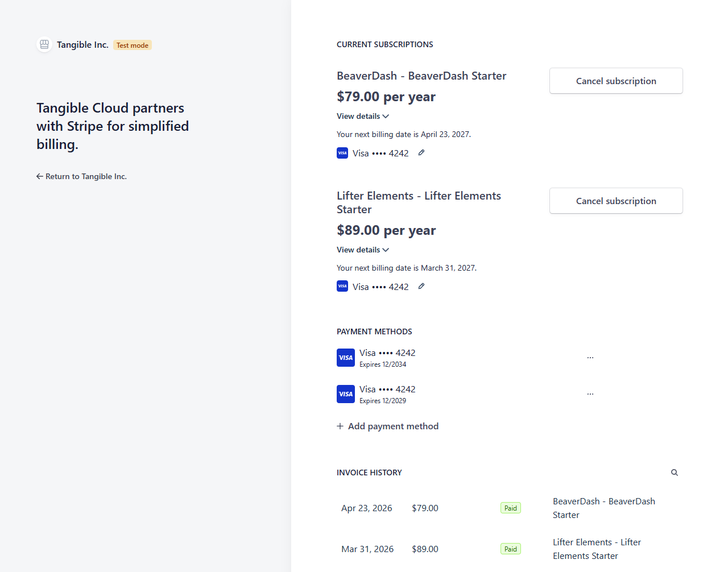Click 'Expires 12/2029' text
The image size is (728, 572).
[x=383, y=401]
